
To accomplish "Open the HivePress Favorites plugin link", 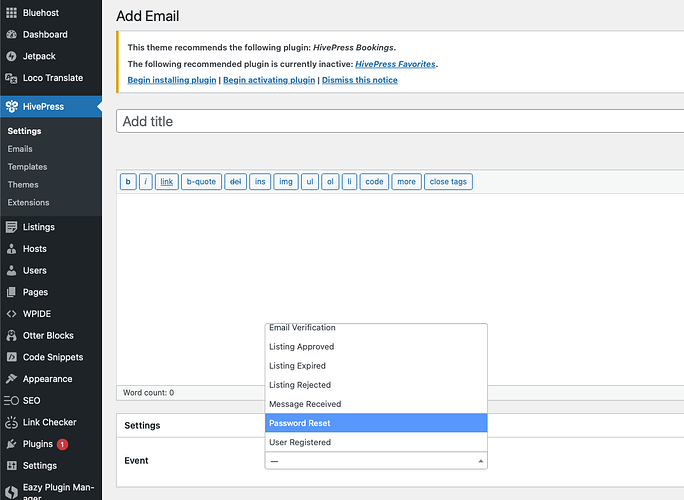I will click(395, 64).
